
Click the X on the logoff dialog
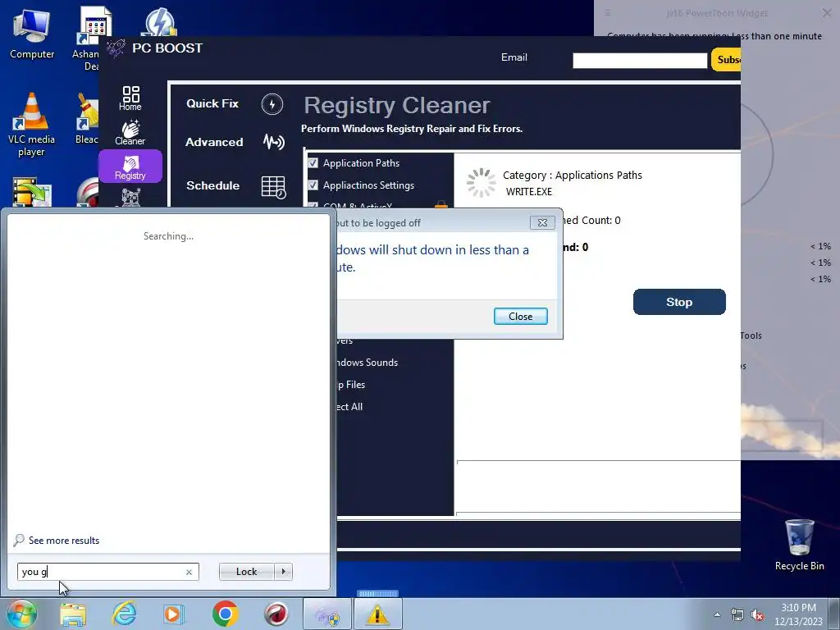pos(542,223)
